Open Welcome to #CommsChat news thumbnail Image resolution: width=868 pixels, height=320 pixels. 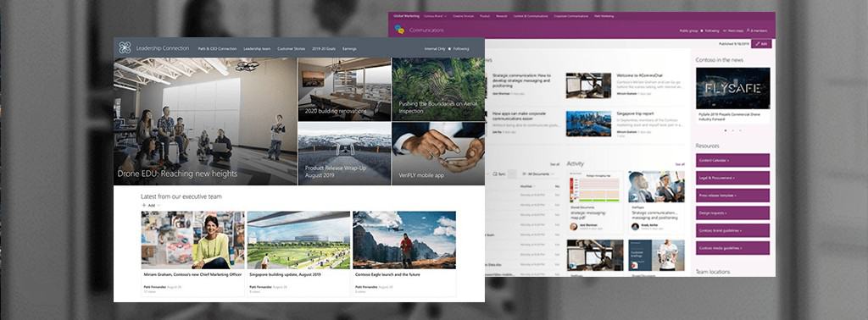tap(588, 86)
